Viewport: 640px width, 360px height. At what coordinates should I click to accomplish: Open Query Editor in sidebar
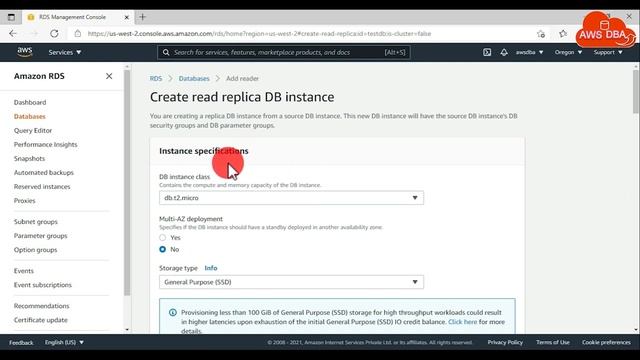[x=33, y=131]
